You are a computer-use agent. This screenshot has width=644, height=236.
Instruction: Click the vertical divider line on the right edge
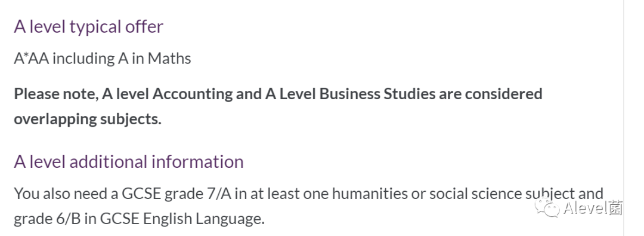coord(624,118)
